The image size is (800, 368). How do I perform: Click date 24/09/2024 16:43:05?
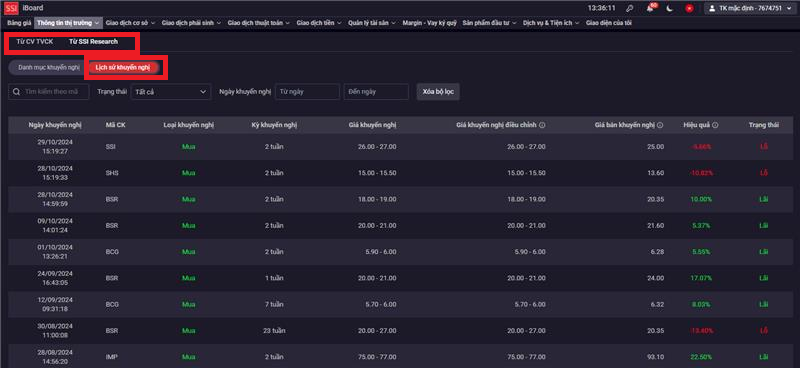pos(55,278)
